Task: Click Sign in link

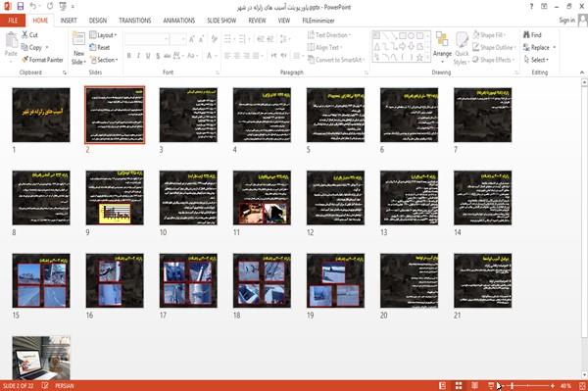Action: 566,21
